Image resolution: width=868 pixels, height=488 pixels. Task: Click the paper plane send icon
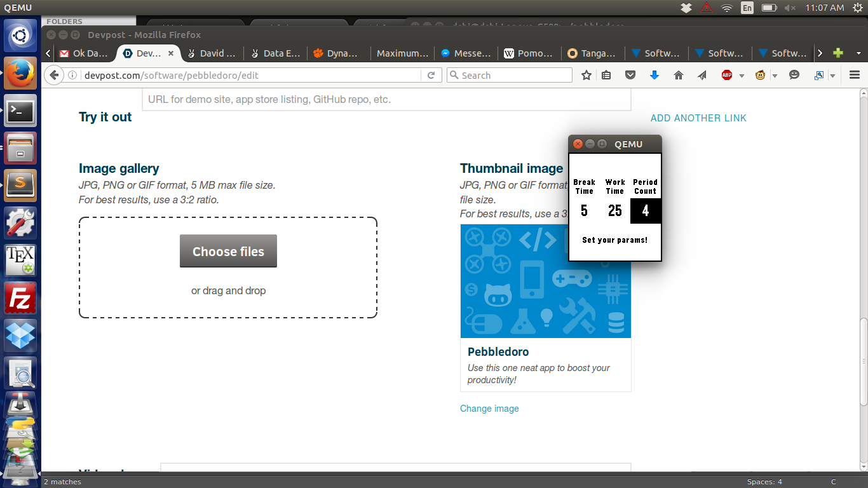[702, 75]
